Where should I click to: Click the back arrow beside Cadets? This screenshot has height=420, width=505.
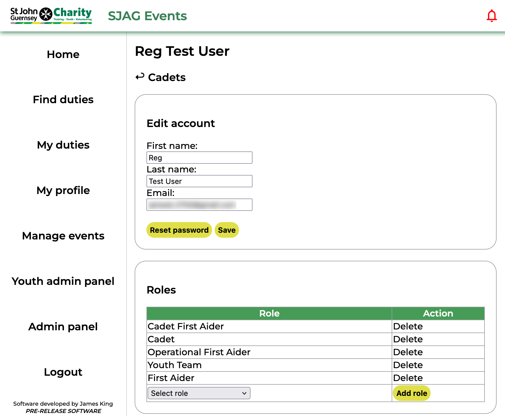point(140,77)
